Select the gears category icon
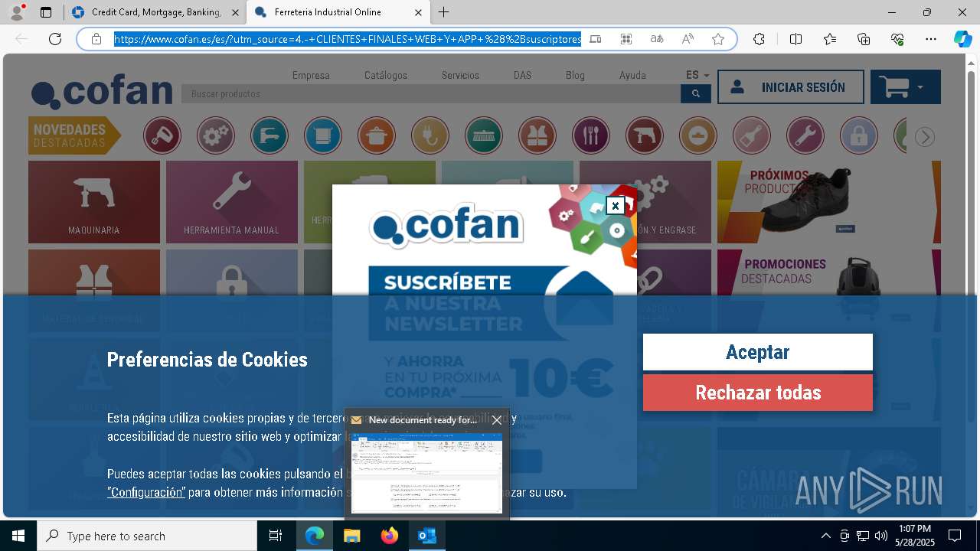This screenshot has width=980, height=551. pyautogui.click(x=216, y=136)
